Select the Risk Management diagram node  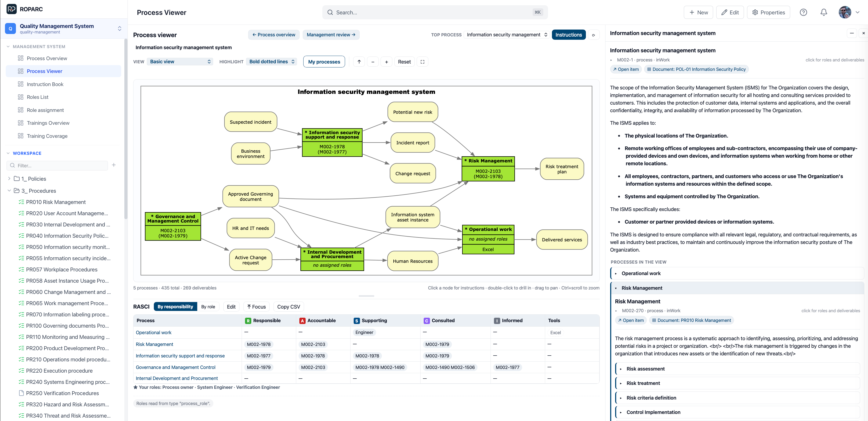(488, 169)
